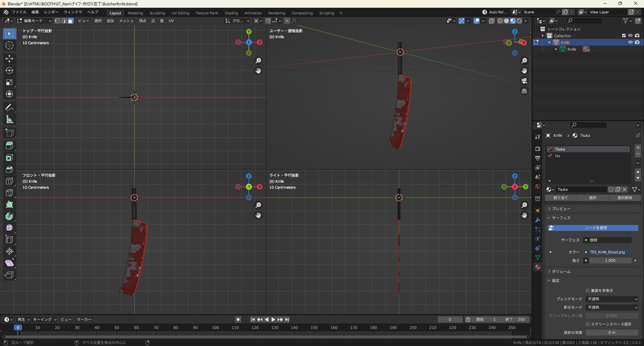Viewport: 644px width, 346px height.
Task: Switch to material preview shading
Action: (513, 21)
